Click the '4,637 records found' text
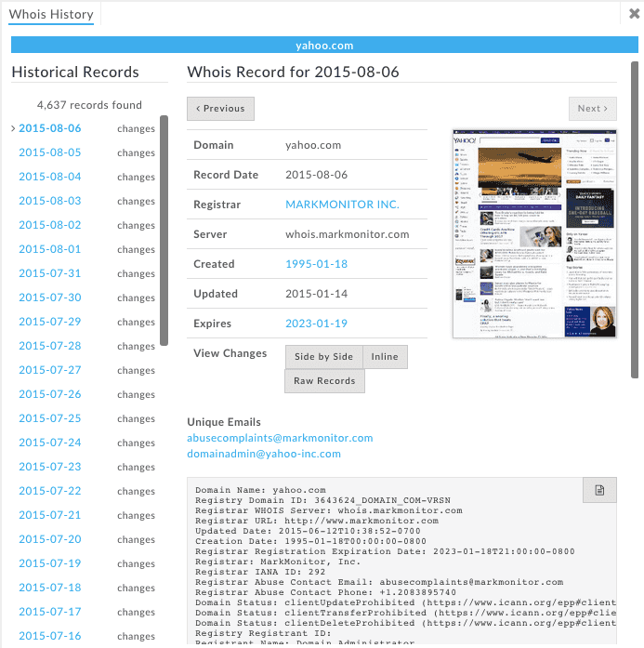 [89, 105]
